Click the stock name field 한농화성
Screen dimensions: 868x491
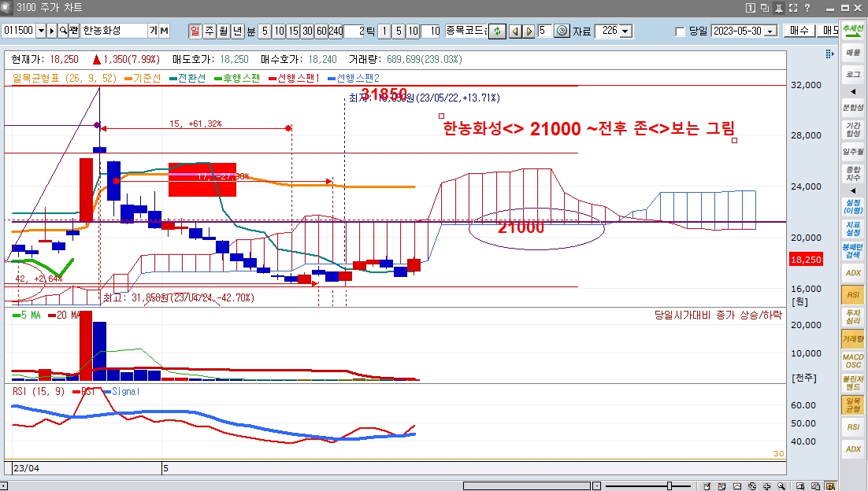click(113, 31)
